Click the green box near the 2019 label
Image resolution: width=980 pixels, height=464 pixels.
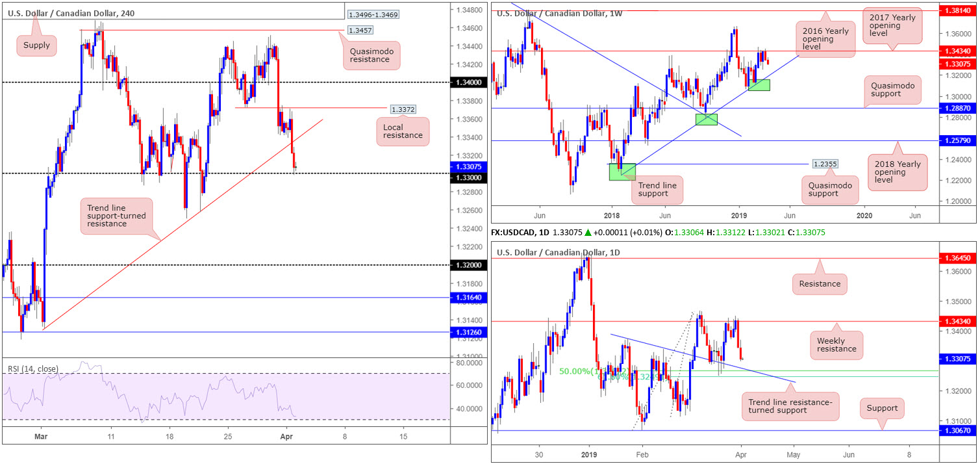(759, 85)
